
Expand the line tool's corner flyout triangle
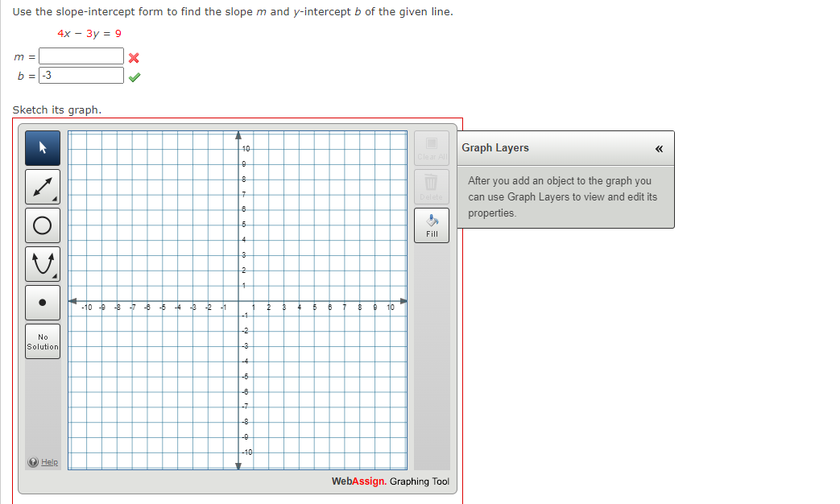pos(55,200)
